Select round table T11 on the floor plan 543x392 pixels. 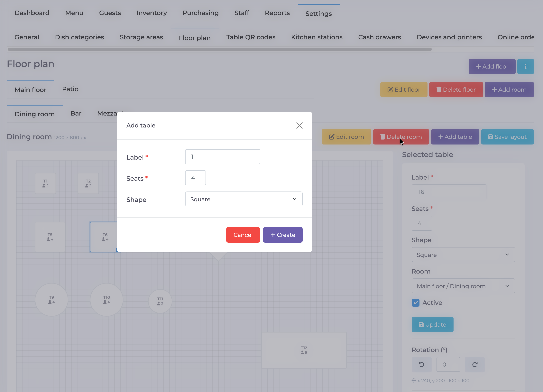click(160, 301)
